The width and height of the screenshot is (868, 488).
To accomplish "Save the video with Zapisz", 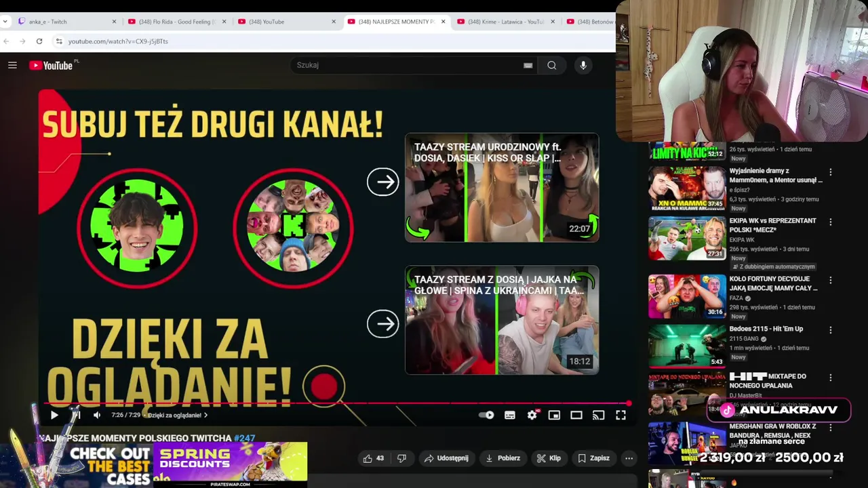I will 593,458.
